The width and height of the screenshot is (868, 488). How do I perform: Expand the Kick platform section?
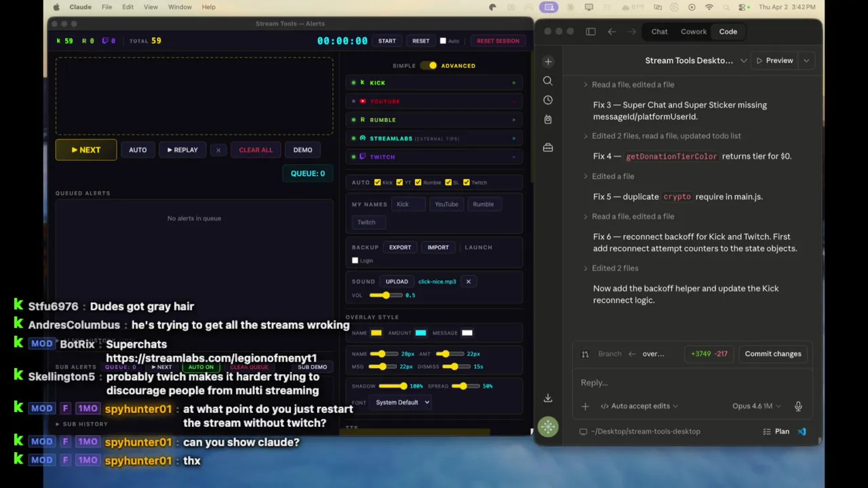coord(513,83)
